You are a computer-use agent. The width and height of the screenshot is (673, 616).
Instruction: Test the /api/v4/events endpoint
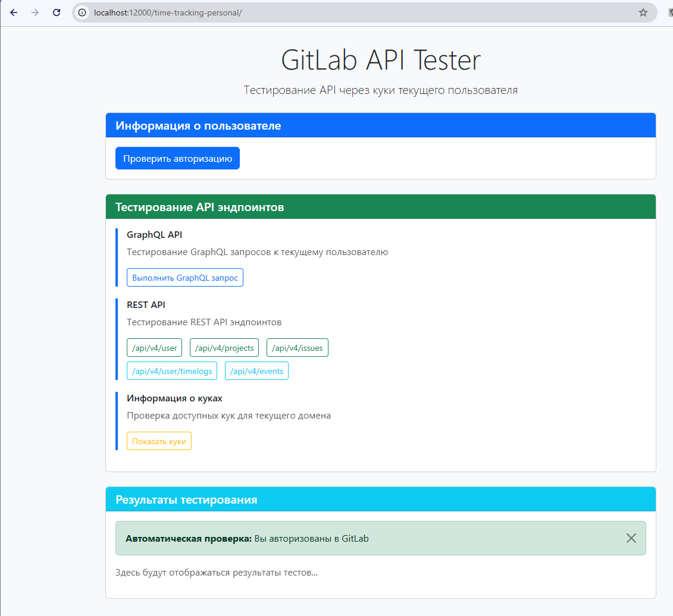256,371
